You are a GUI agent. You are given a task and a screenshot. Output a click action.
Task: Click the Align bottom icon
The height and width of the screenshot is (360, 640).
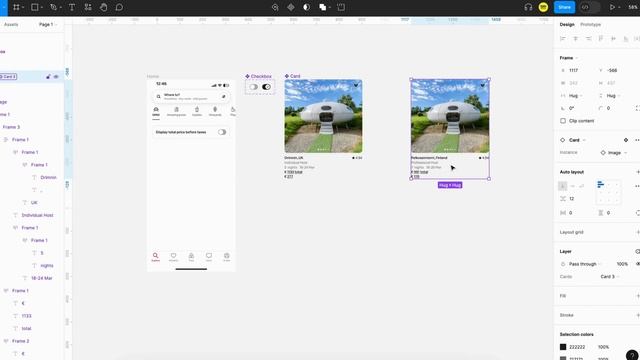pyautogui.click(x=626, y=38)
